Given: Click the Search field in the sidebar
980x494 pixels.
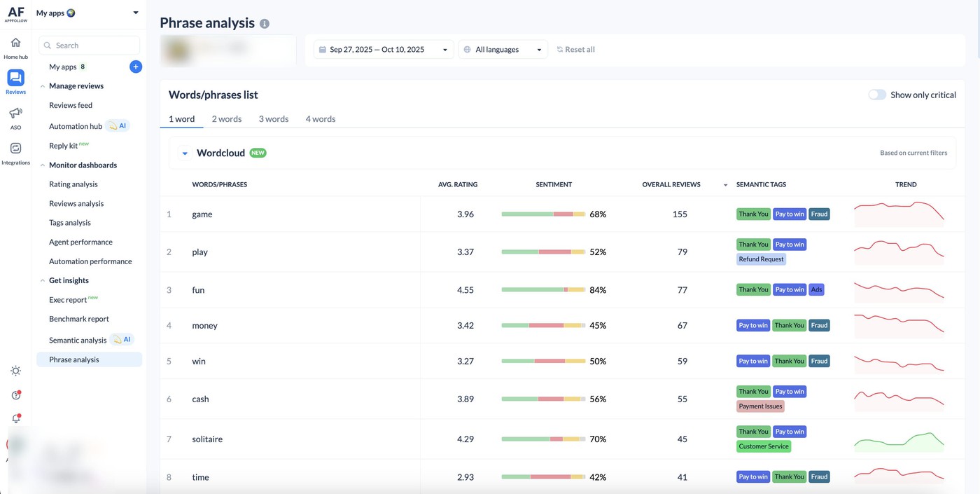Looking at the screenshot, I should click(89, 46).
